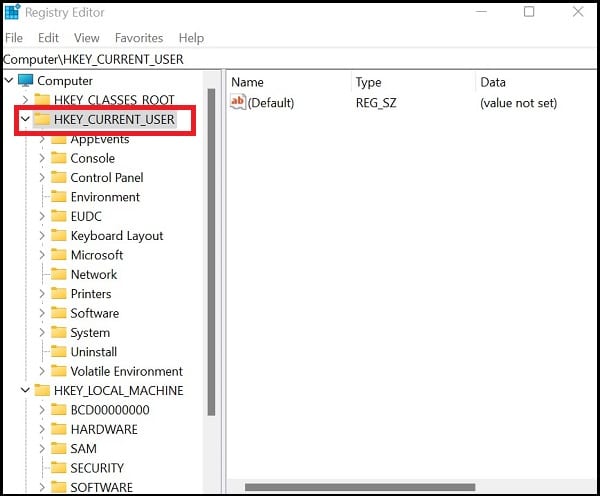
Task: Select the Environment key label
Action: [x=105, y=197]
